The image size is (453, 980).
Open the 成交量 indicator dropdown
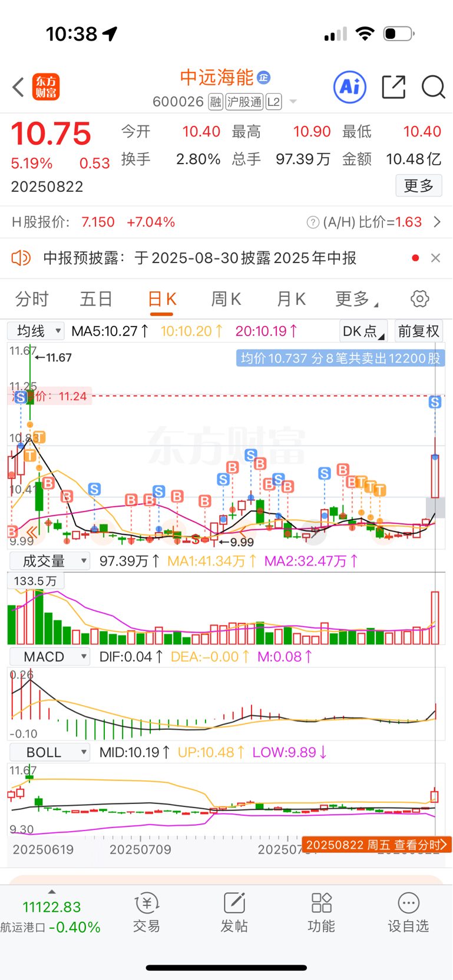point(49,561)
